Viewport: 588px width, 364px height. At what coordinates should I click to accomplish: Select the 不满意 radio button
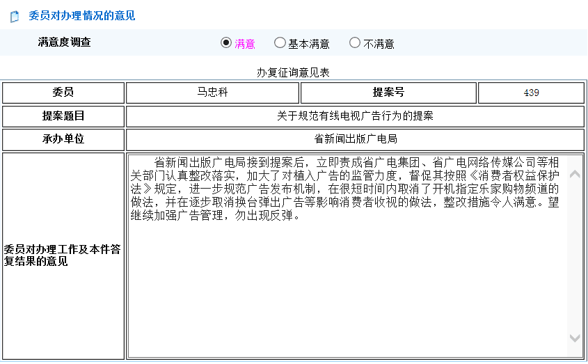pos(354,42)
